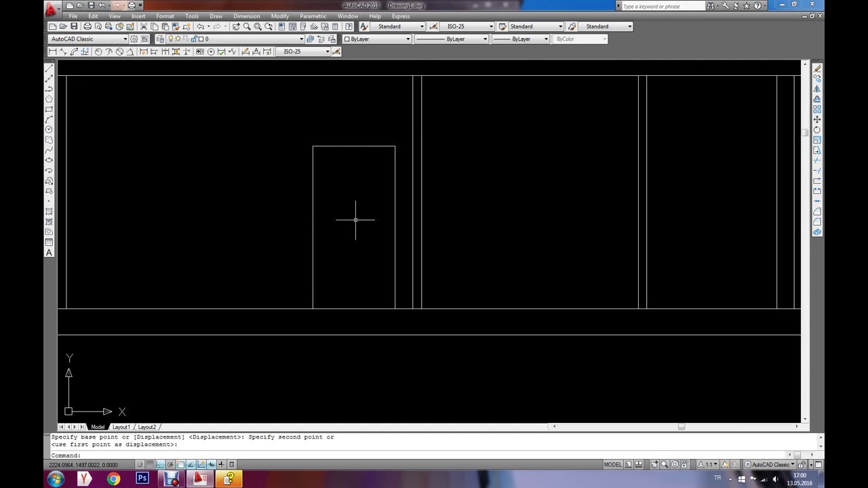Open the Table Style Standard dropdown
The width and height of the screenshot is (868, 488).
(x=536, y=26)
